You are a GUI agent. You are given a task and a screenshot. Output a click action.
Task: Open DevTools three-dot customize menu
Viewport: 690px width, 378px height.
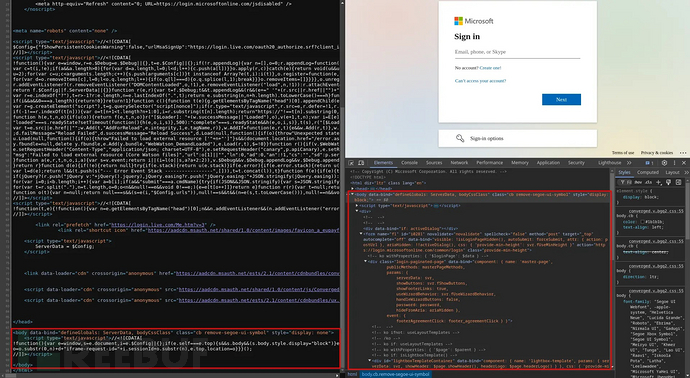click(675, 163)
